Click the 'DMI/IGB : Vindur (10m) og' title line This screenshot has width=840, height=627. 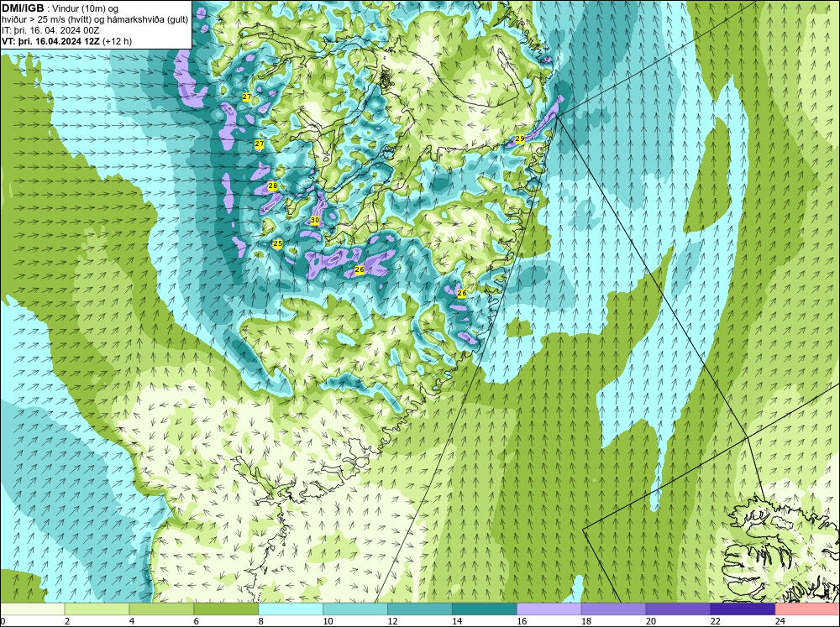60,8
